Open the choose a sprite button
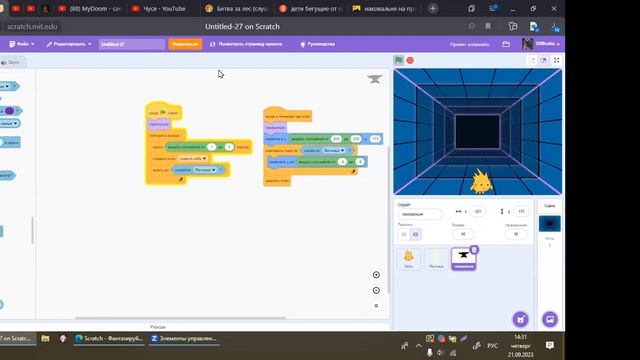The image size is (640, 360). [520, 319]
